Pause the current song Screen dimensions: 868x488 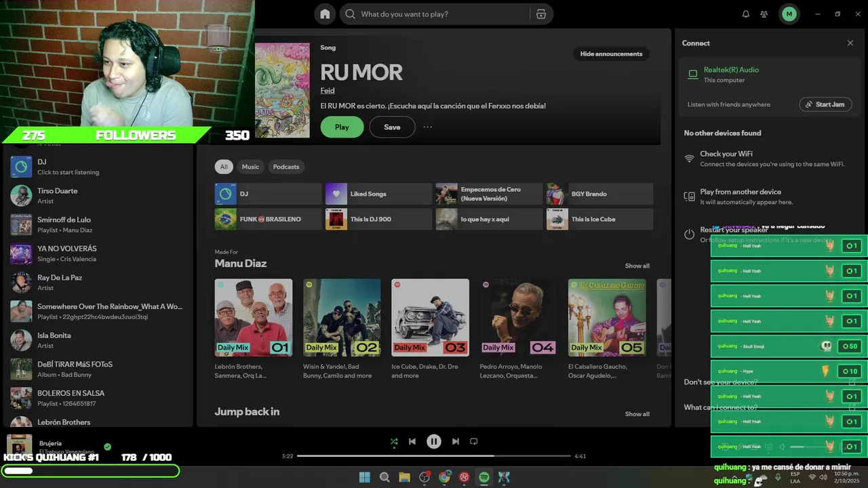click(x=434, y=441)
